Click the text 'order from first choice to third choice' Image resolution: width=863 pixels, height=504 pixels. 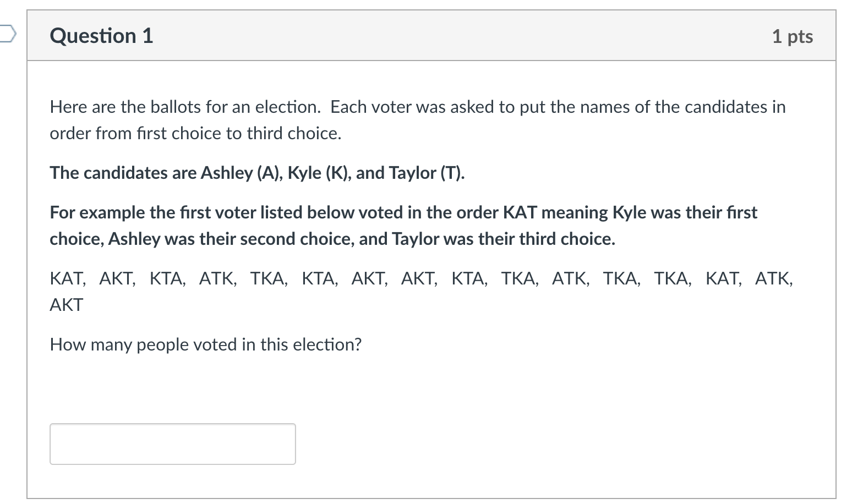(x=195, y=133)
